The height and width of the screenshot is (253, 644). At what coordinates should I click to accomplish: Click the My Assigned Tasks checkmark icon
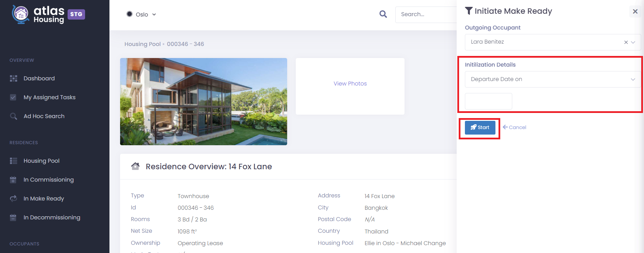[13, 97]
